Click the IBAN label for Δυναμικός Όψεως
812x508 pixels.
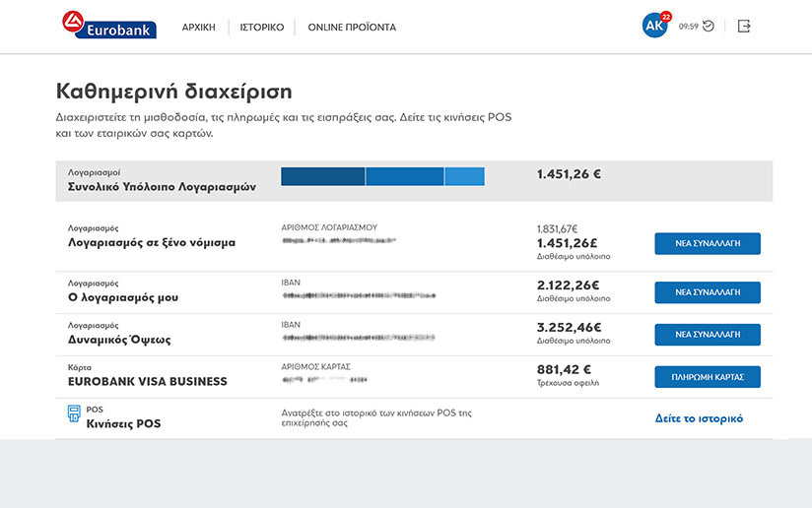click(x=291, y=325)
